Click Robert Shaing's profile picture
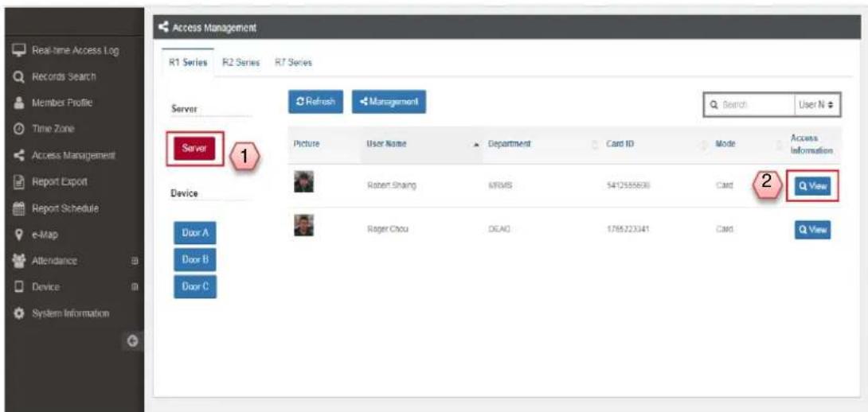Viewport: 868px width, 412px height. click(x=303, y=181)
